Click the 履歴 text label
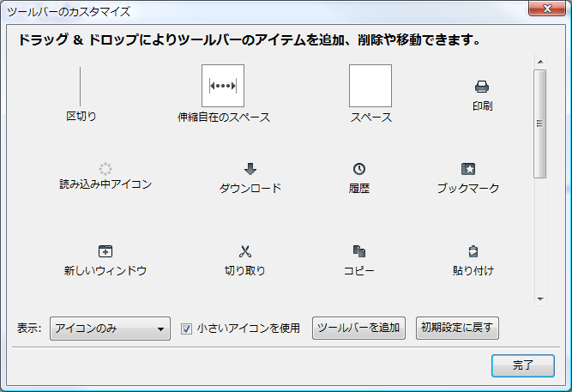Screen dimensions: 572x392 [x=359, y=188]
